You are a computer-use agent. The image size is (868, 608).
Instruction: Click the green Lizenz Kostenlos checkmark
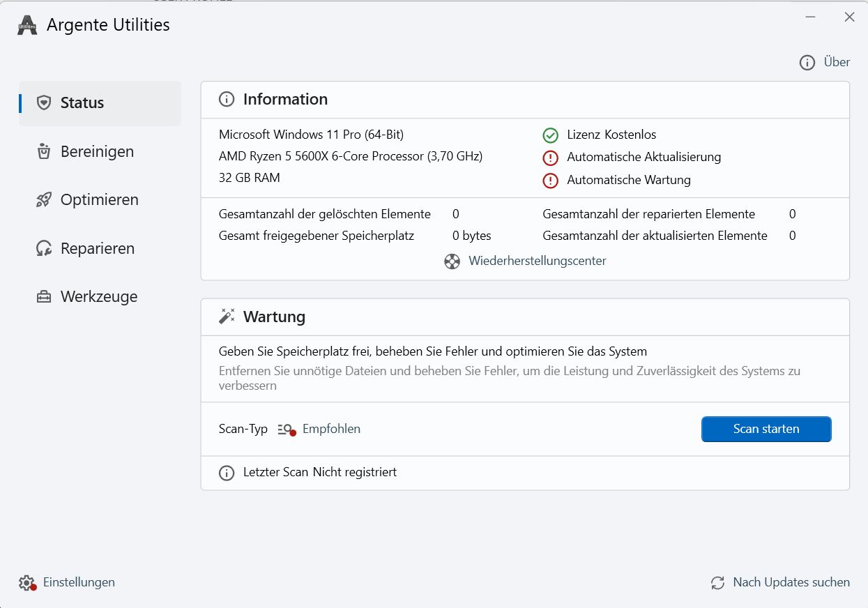coord(551,135)
